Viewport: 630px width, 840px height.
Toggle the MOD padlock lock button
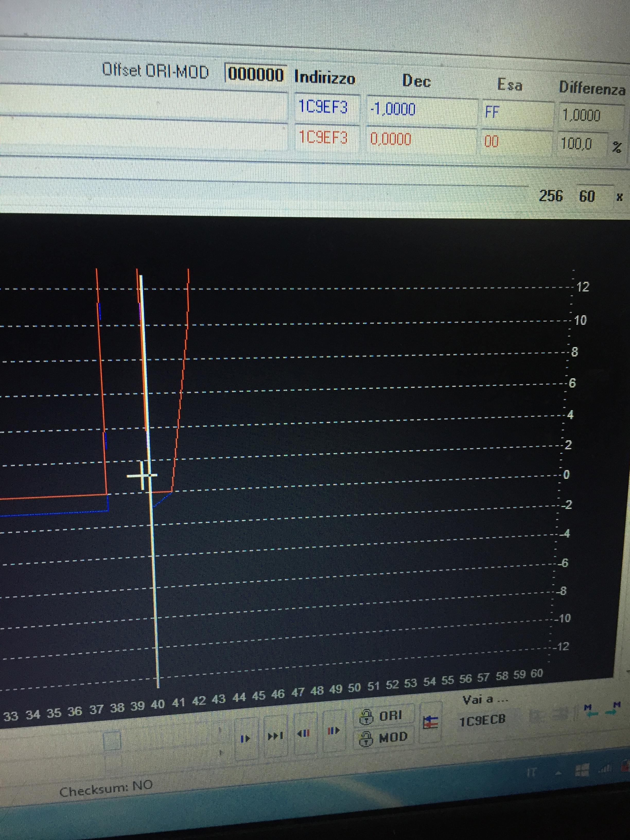click(381, 738)
